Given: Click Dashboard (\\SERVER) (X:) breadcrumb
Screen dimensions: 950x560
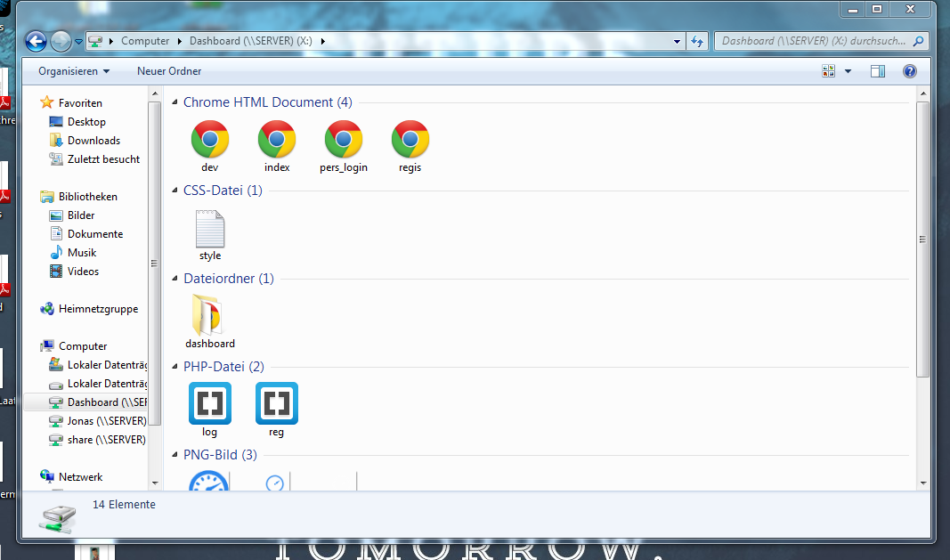Looking at the screenshot, I should click(251, 41).
